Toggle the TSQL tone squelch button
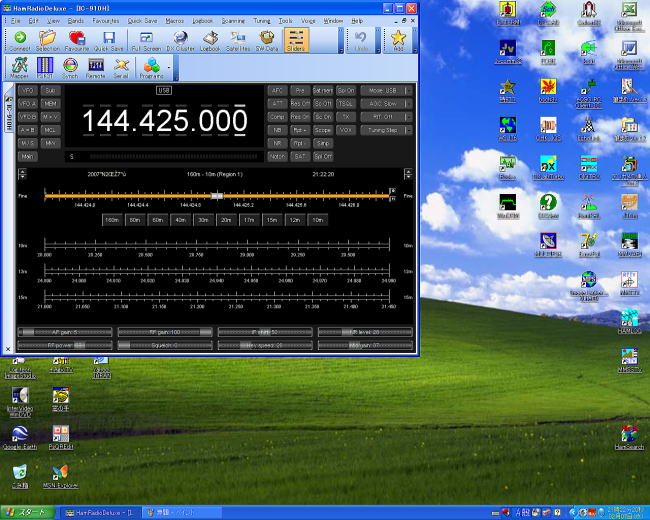The image size is (650, 520). click(x=346, y=104)
